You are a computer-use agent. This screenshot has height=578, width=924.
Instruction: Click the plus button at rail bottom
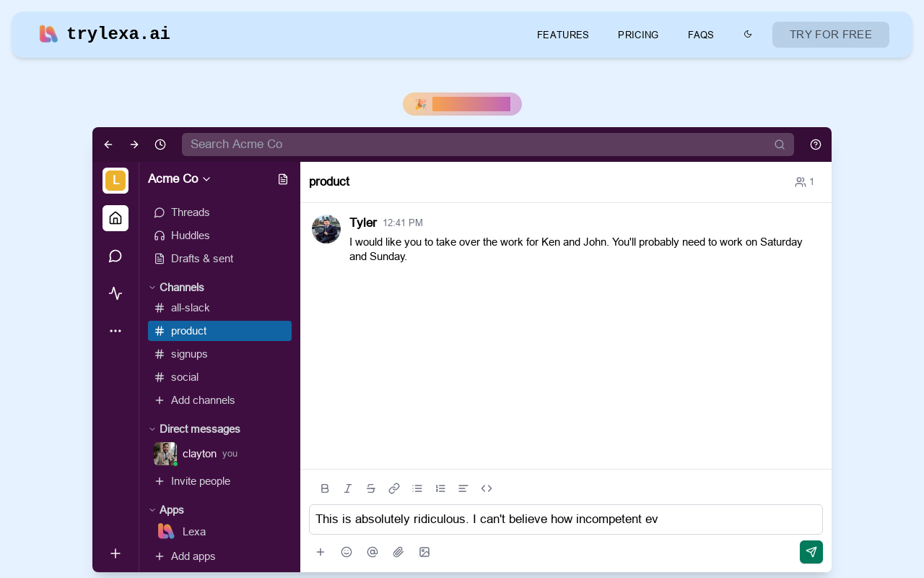[x=115, y=553]
